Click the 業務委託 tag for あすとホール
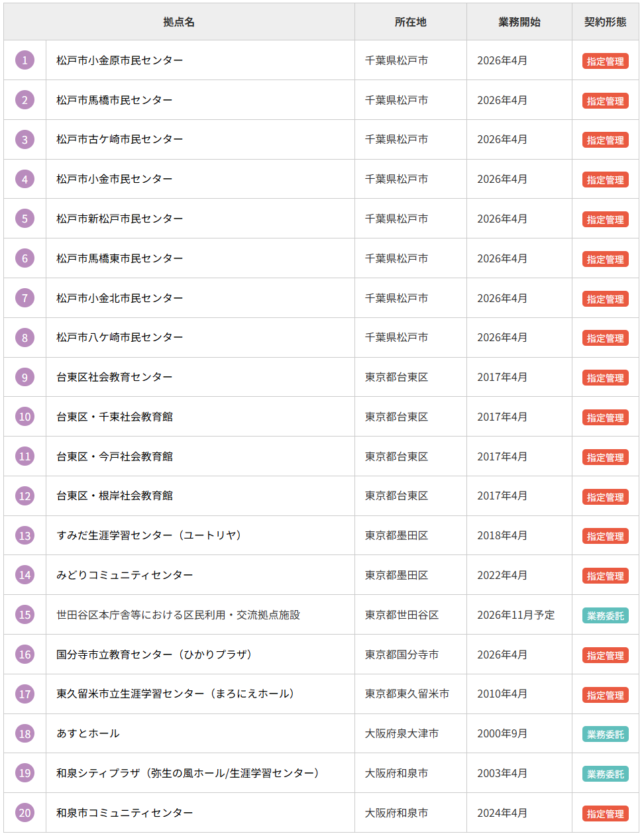 pyautogui.click(x=605, y=734)
